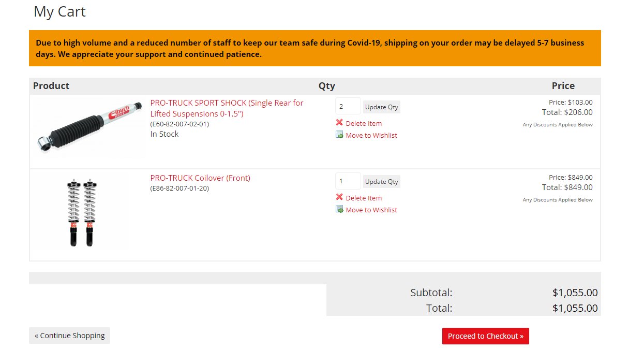Open the PRO-TRUCK Coilover (Front) product link
644x348 pixels.
point(200,178)
